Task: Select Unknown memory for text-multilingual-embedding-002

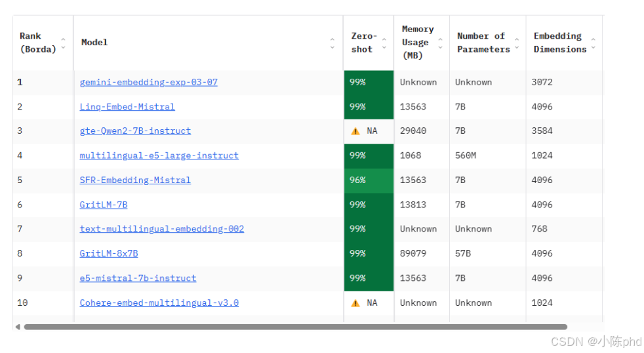Action: (418, 228)
